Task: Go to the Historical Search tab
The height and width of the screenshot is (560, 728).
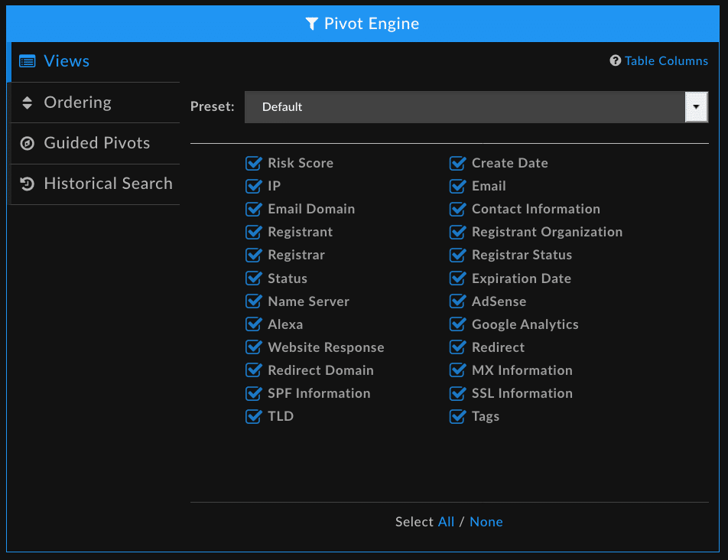Action: 108,184
